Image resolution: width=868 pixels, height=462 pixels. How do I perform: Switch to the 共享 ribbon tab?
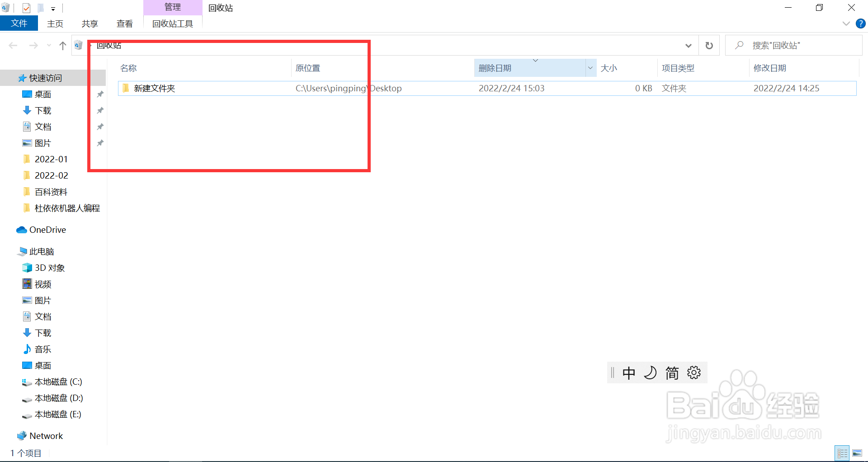[90, 24]
